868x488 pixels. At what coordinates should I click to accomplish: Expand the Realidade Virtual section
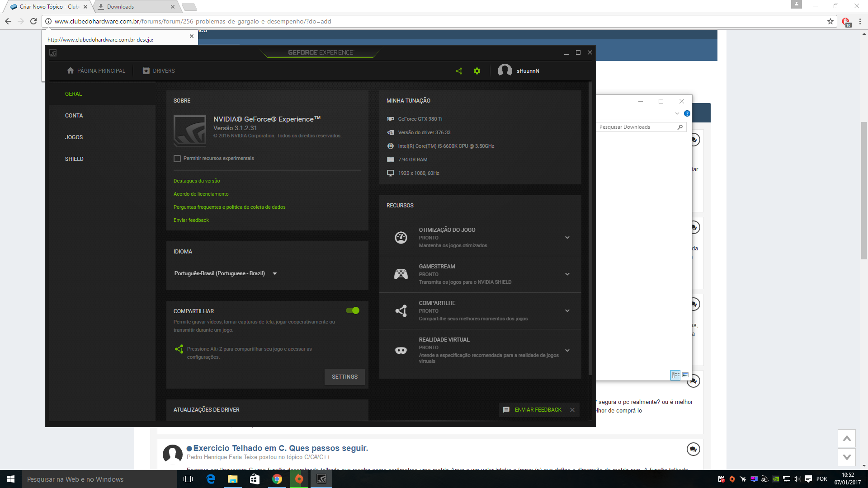567,351
